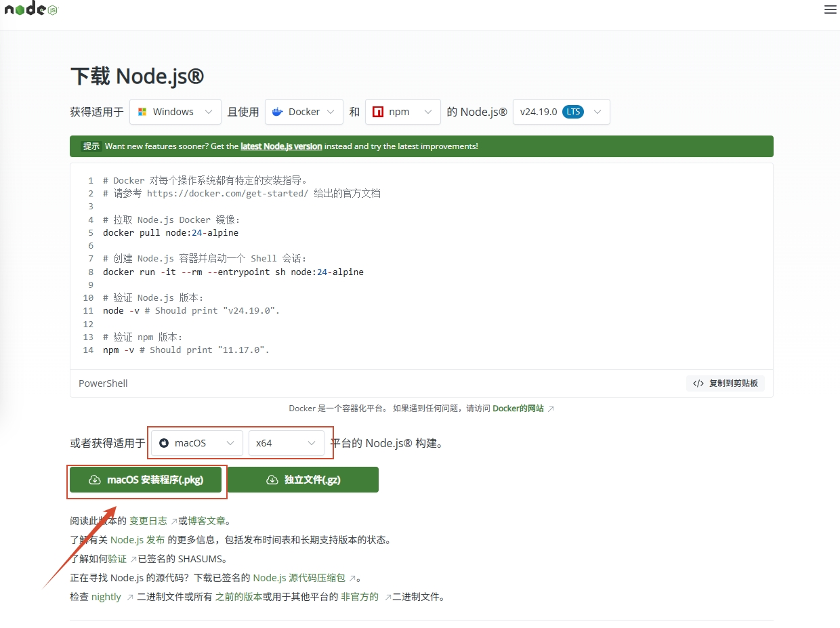Click the '# 创建 Node.js 容器' comment line
Image resolution: width=840 pixels, height=628 pixels.
tap(205, 258)
